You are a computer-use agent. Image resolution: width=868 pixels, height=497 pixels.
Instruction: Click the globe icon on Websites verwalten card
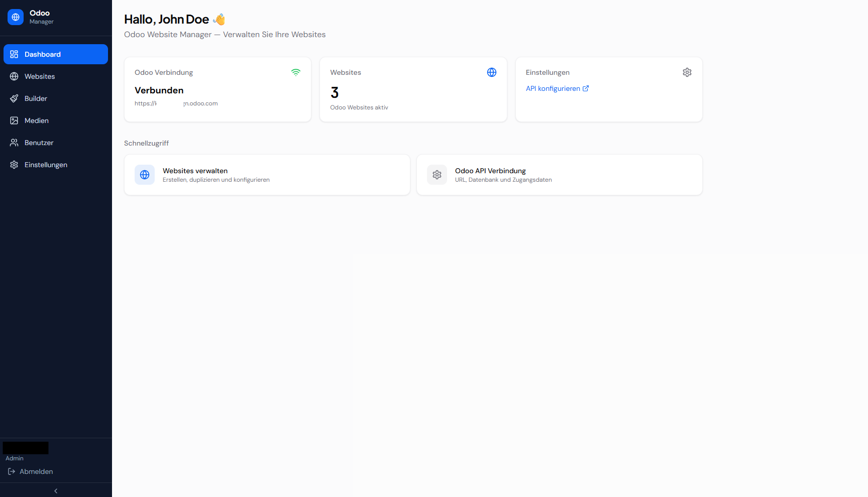pos(145,175)
